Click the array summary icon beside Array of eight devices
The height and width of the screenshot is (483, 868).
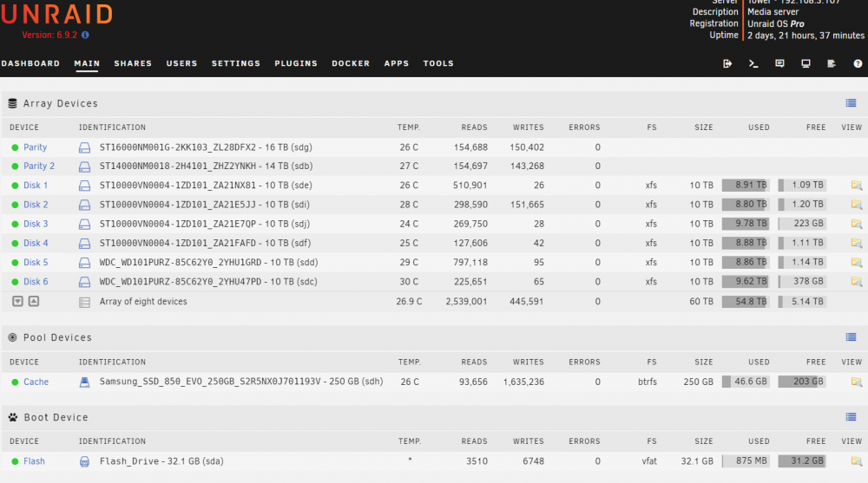point(84,302)
